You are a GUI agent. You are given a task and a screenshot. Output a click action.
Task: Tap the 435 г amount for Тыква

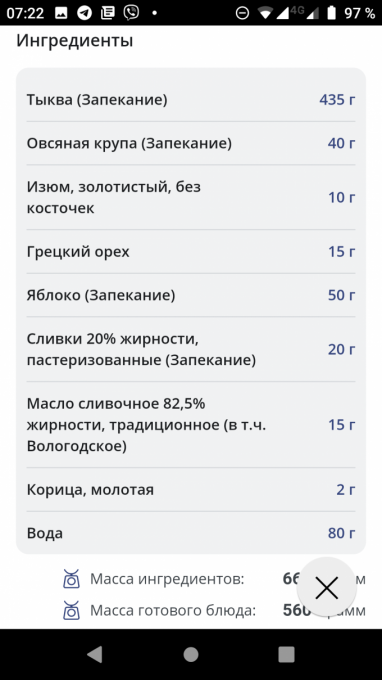point(337,100)
